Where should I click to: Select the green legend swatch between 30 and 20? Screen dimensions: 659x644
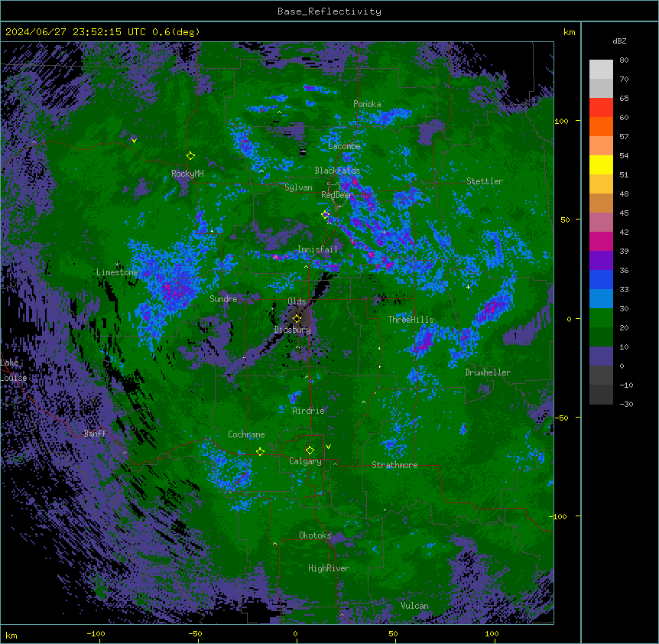tap(601, 318)
